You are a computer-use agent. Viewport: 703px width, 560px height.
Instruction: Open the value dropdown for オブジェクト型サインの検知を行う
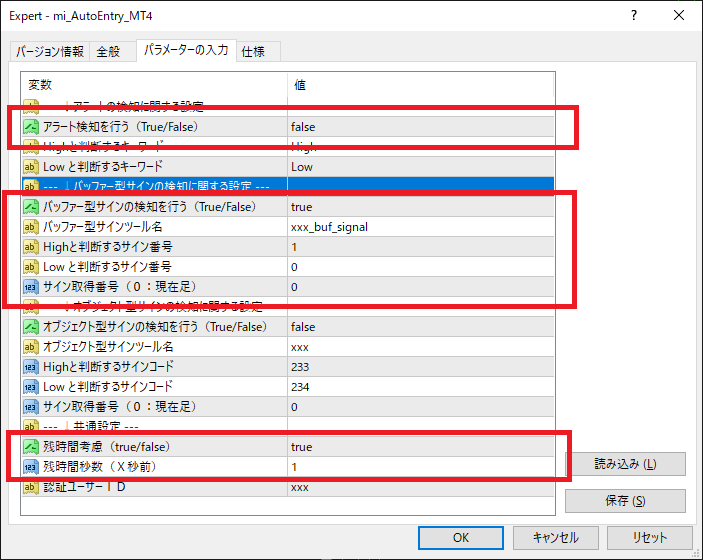pos(420,327)
